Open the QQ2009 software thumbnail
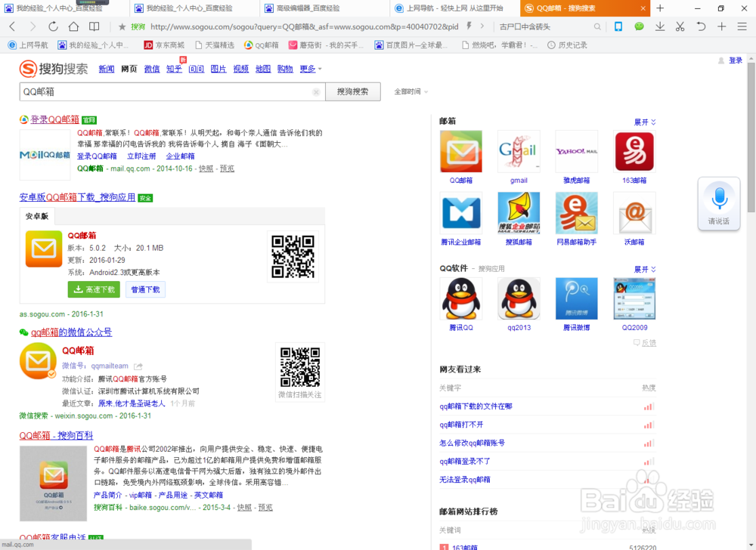 coord(634,298)
